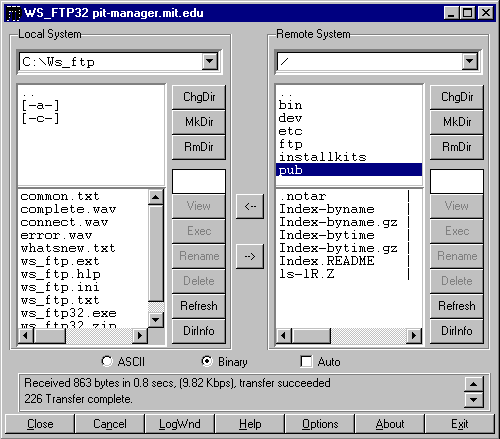Viewport: 500px width, 439px height.
Task: Click status log scroll up arrow
Action: (473, 384)
